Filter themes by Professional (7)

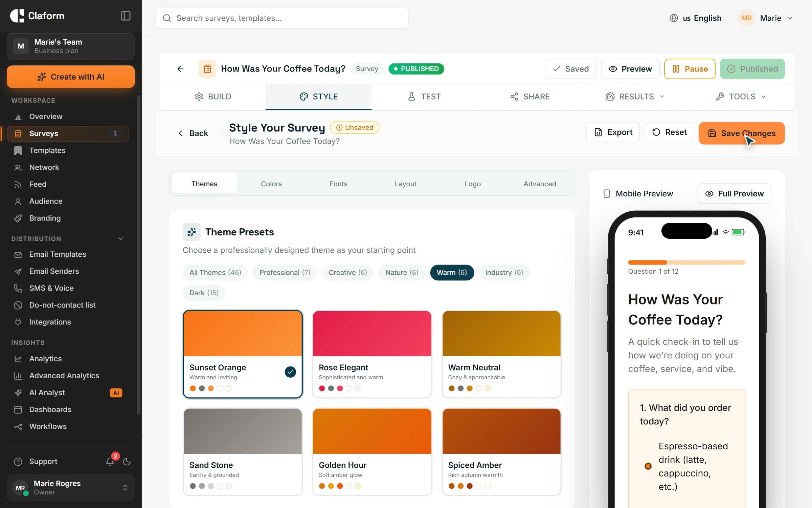285,273
